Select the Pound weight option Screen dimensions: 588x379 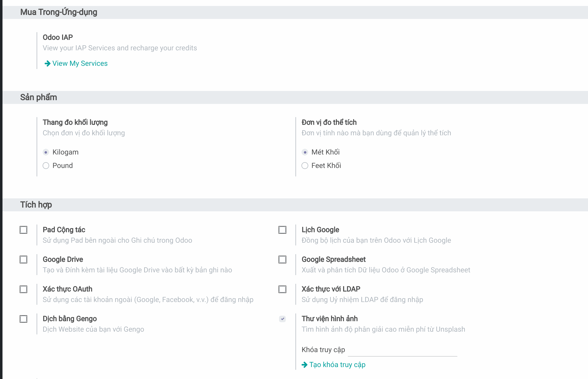tap(46, 166)
